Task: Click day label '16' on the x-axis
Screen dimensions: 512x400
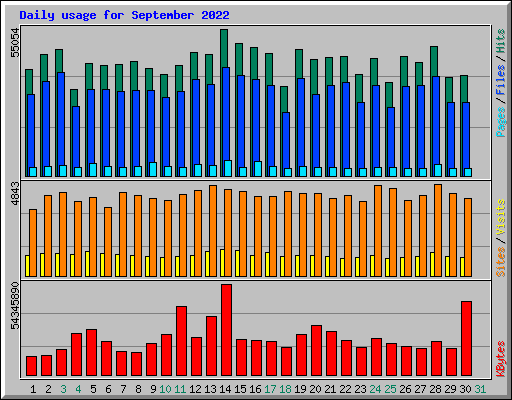Action: pyautogui.click(x=255, y=389)
